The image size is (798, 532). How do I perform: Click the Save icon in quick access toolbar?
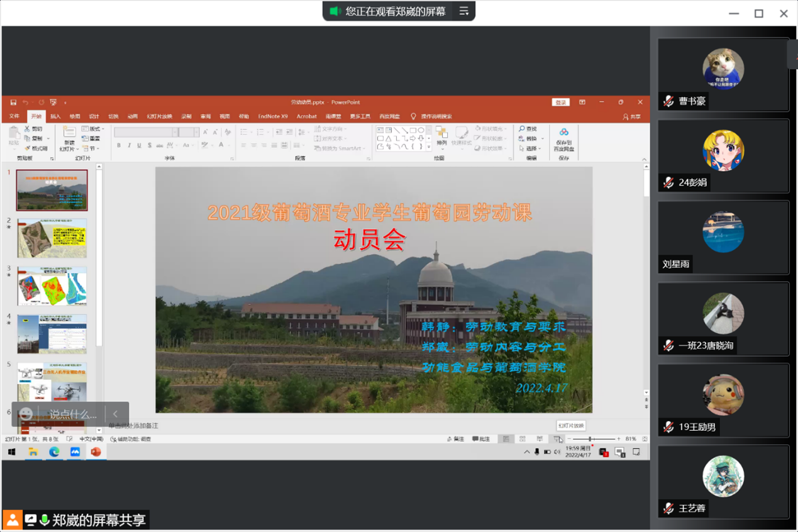pos(13,103)
